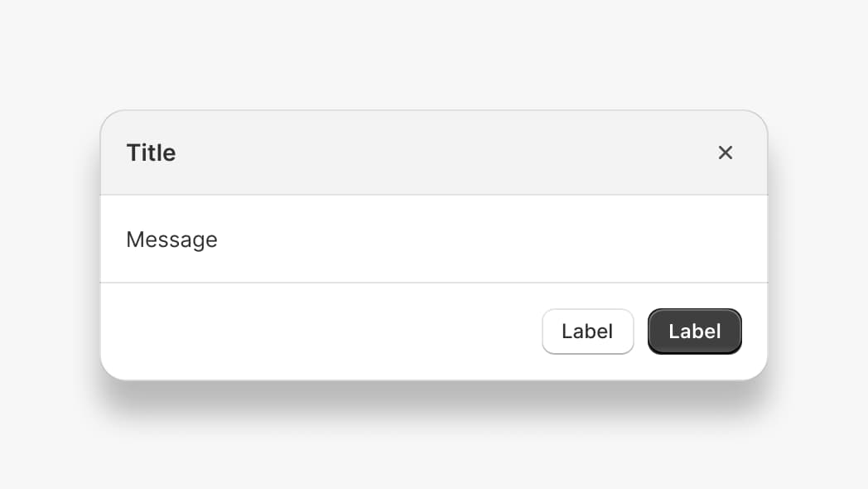Confirm with the filled Label button
Viewport: 868px width, 489px height.
click(x=694, y=332)
